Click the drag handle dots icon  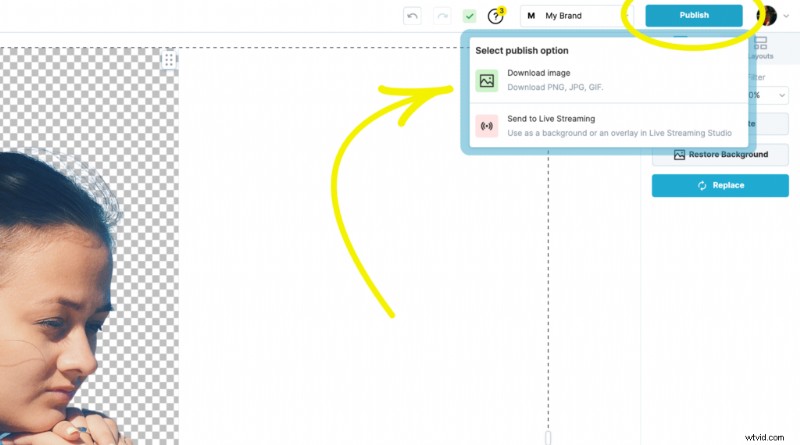coord(169,60)
